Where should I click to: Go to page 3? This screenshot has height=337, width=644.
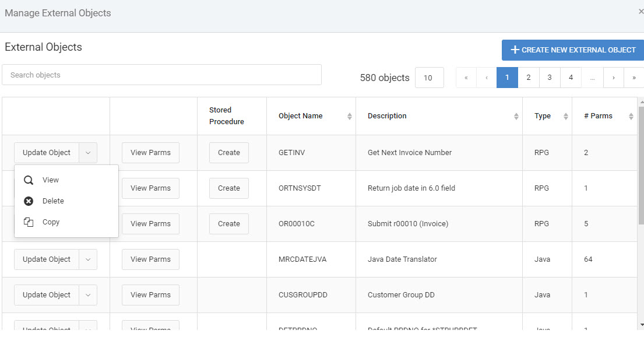coord(550,78)
